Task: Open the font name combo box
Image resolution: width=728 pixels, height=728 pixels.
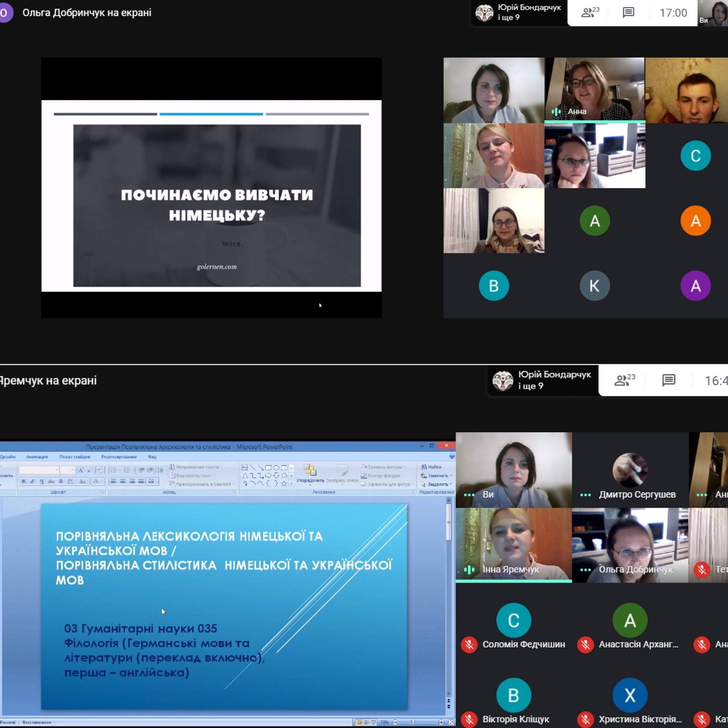Action: click(x=39, y=470)
